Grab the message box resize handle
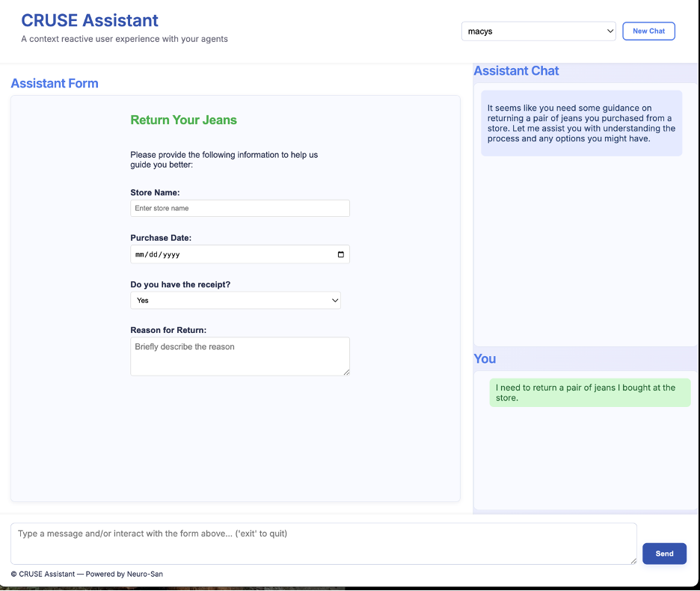The width and height of the screenshot is (700, 591). click(633, 561)
